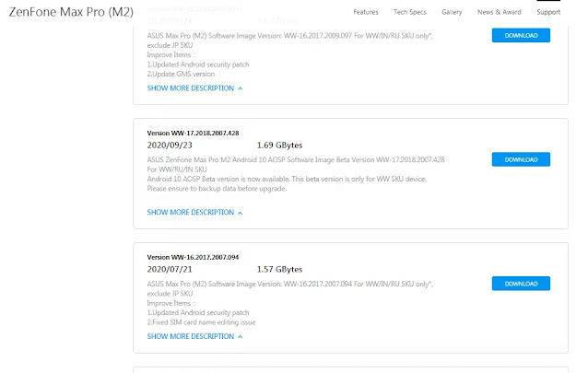The image size is (588, 373).
Task: Click Please ensure to backup data text
Action: click(x=217, y=189)
